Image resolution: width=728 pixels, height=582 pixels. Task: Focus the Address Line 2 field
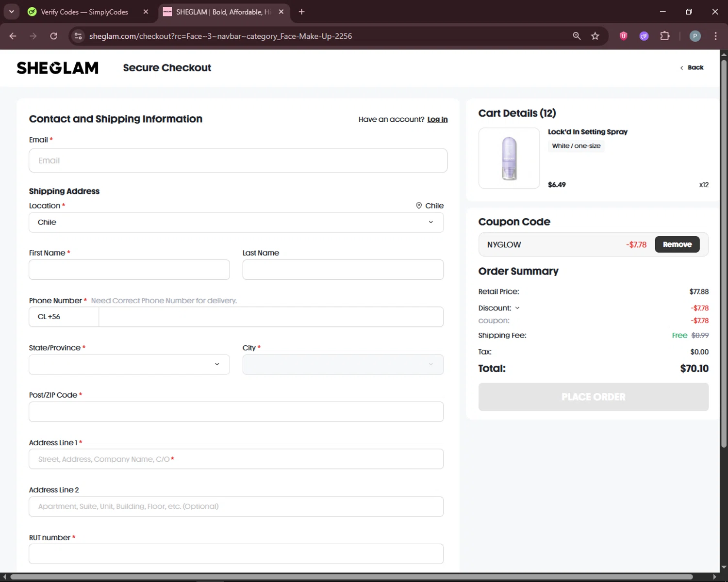point(236,506)
